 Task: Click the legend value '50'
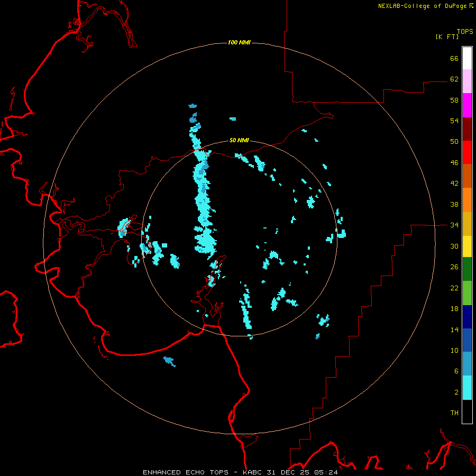point(454,142)
